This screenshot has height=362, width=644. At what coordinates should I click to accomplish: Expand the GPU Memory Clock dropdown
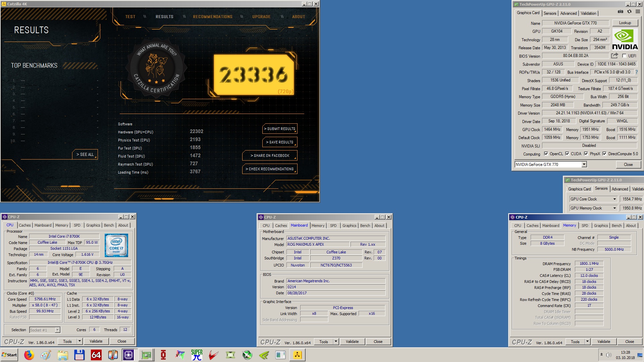tap(614, 208)
